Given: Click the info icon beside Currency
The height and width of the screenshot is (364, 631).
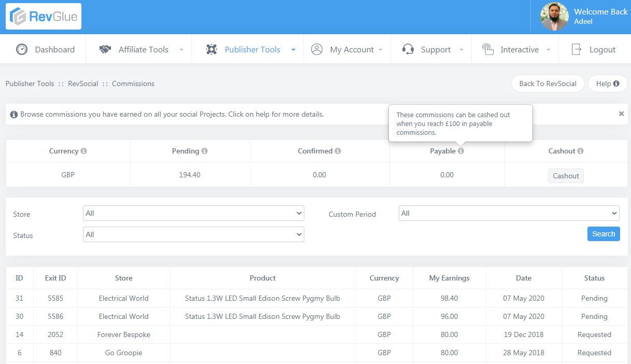Looking at the screenshot, I should tap(84, 151).
